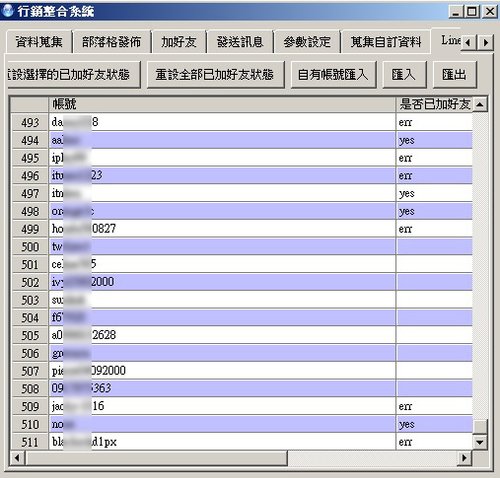Click the err status in row 509

click(434, 406)
